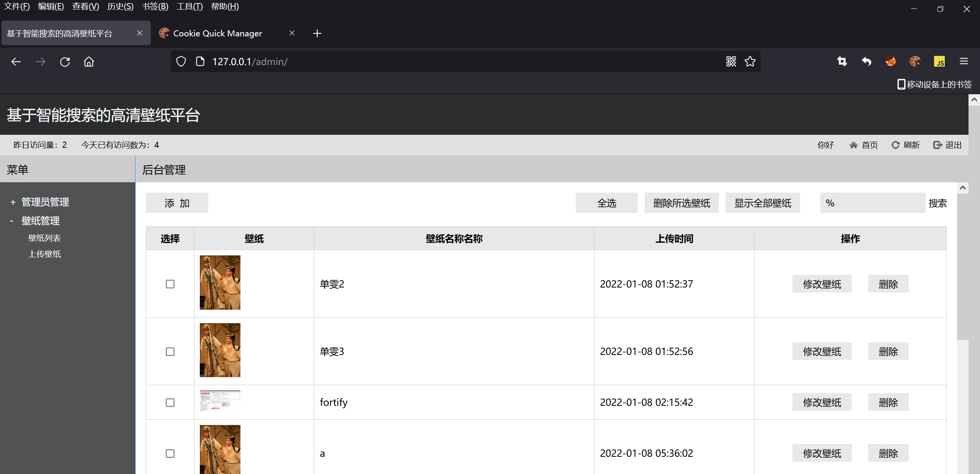Click the browser reload page icon
The image size is (980, 474).
tap(65, 62)
